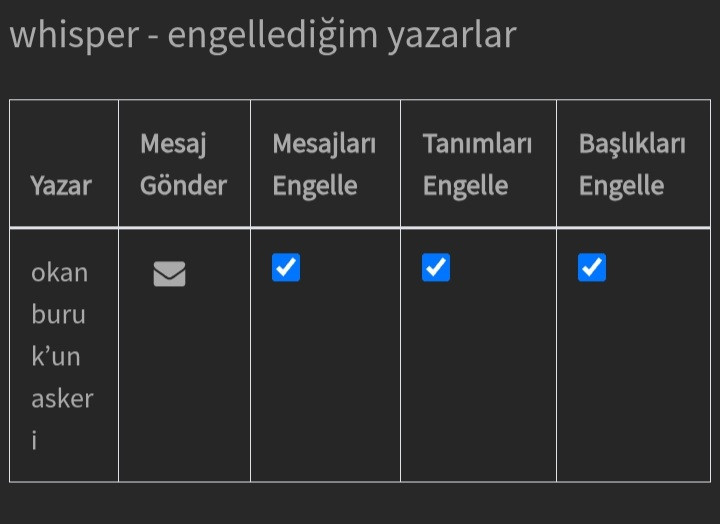Click the envelope icon to message author

pos(169,273)
